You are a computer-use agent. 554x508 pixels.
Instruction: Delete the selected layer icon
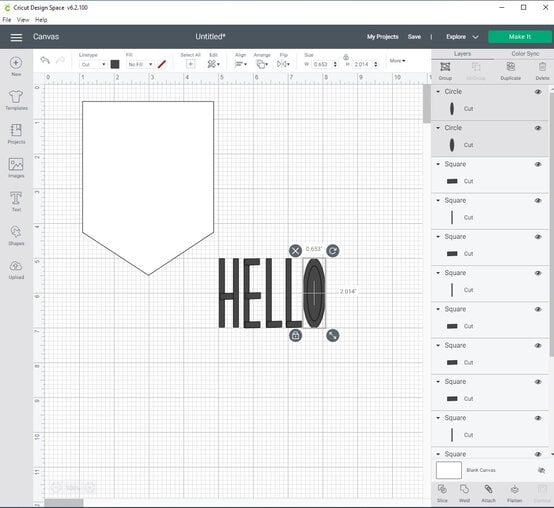[542, 71]
